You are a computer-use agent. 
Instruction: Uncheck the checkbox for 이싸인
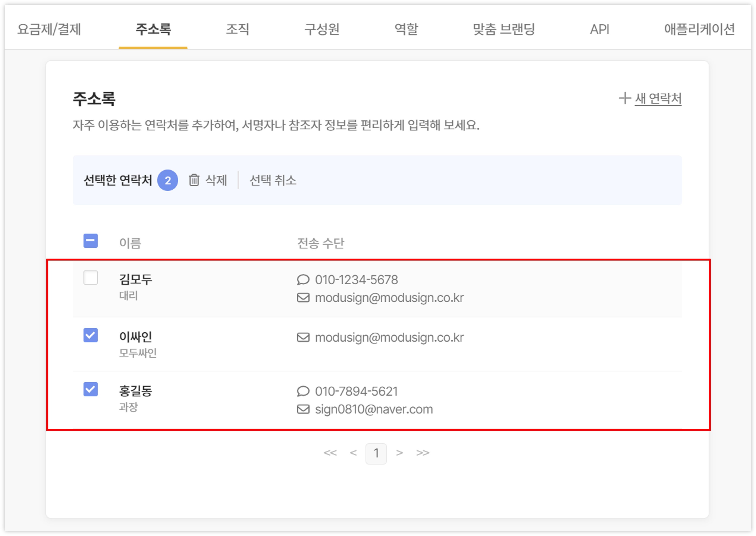coord(90,335)
